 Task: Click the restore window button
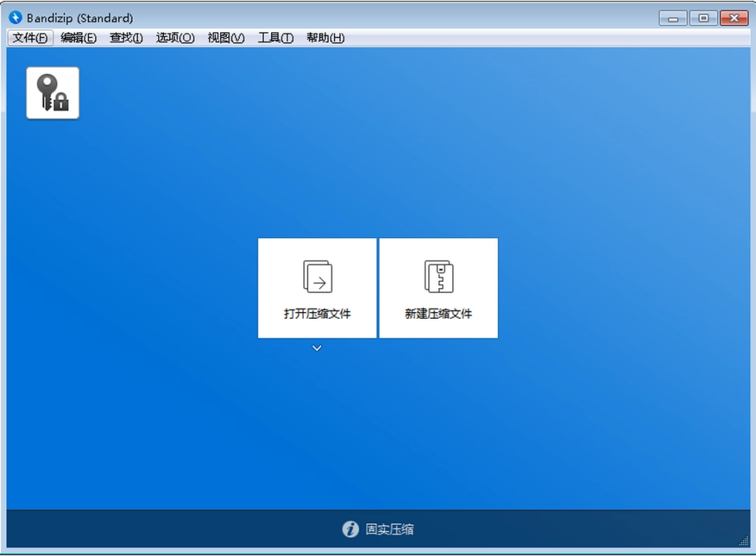coord(703,17)
